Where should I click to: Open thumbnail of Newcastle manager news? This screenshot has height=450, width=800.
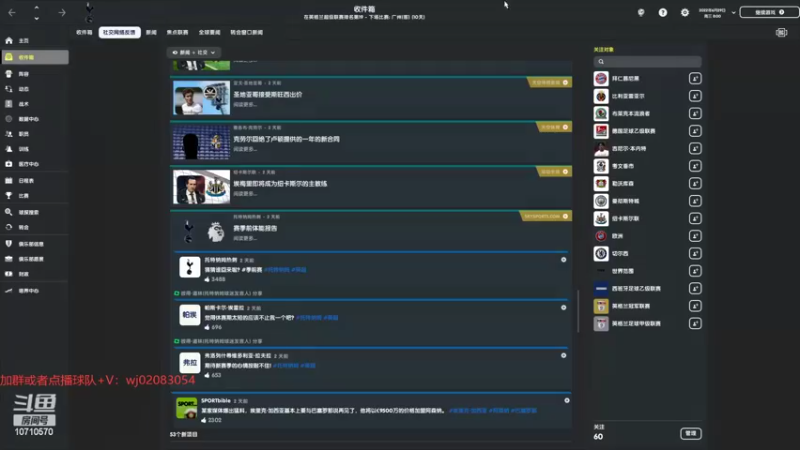coord(202,187)
